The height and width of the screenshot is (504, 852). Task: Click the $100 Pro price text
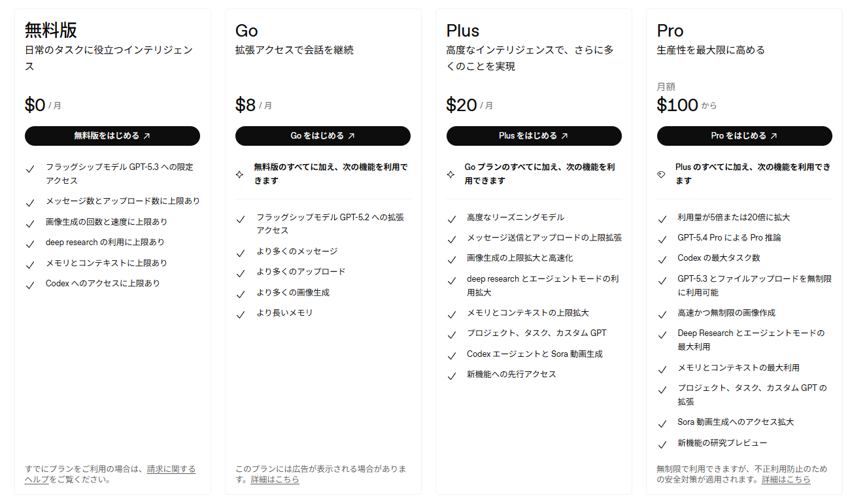coord(677,105)
